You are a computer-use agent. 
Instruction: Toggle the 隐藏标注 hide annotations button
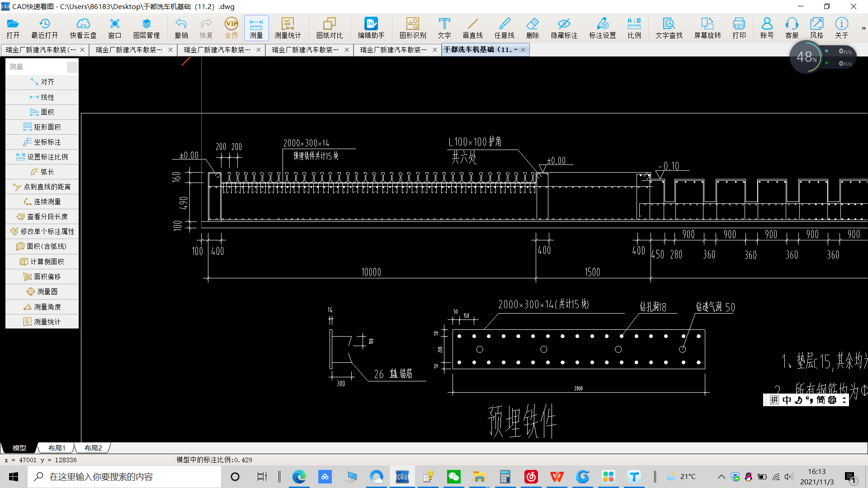pyautogui.click(x=564, y=28)
